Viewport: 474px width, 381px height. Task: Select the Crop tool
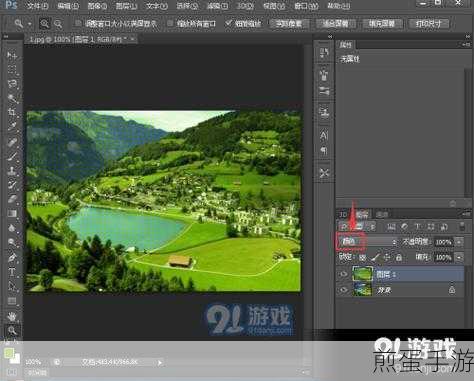12,112
